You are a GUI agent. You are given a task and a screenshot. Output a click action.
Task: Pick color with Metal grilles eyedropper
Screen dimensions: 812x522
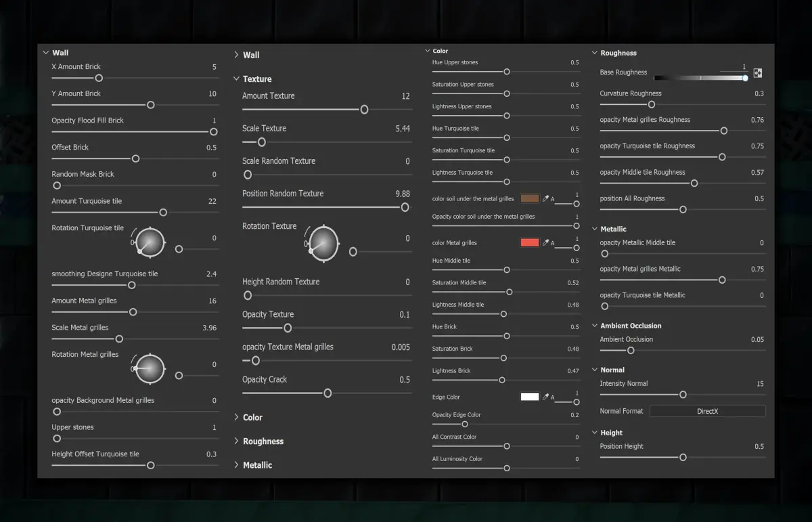[x=545, y=242]
